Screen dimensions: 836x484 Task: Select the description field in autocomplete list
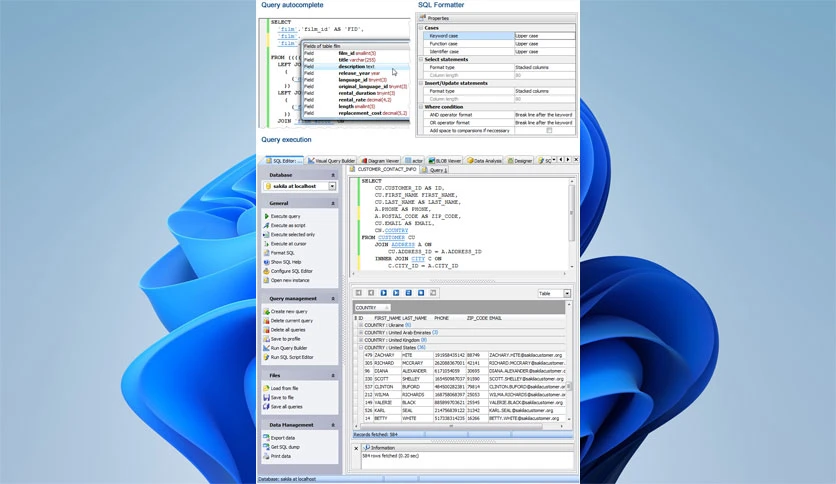coord(356,67)
